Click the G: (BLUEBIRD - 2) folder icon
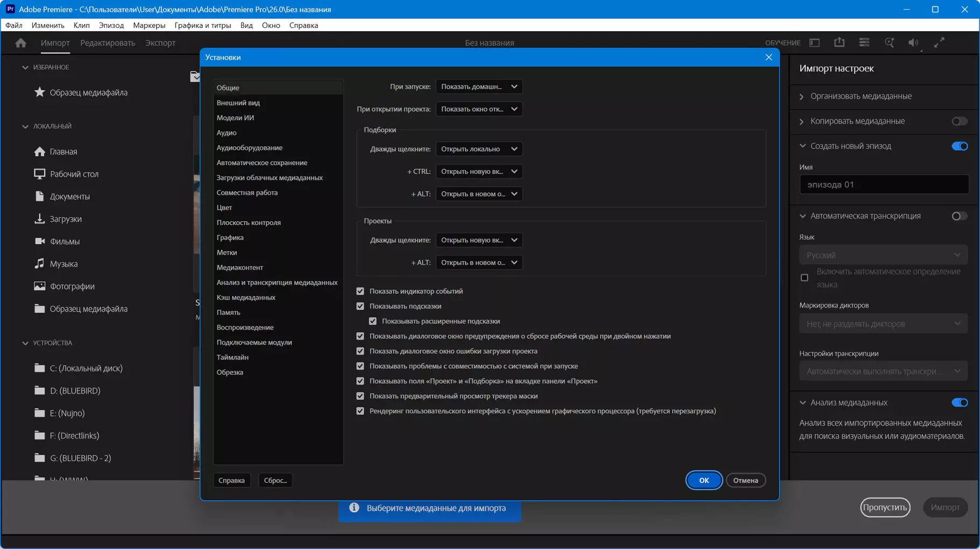 click(x=39, y=457)
